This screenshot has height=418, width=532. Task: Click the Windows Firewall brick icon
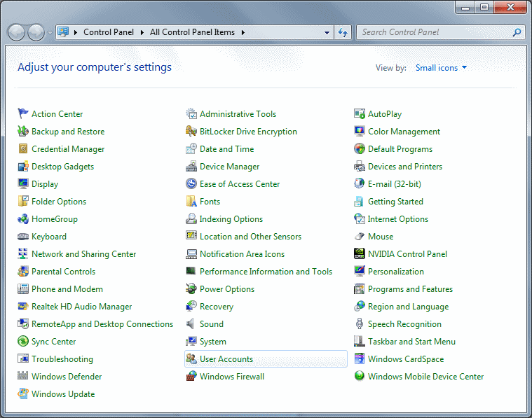click(x=191, y=376)
